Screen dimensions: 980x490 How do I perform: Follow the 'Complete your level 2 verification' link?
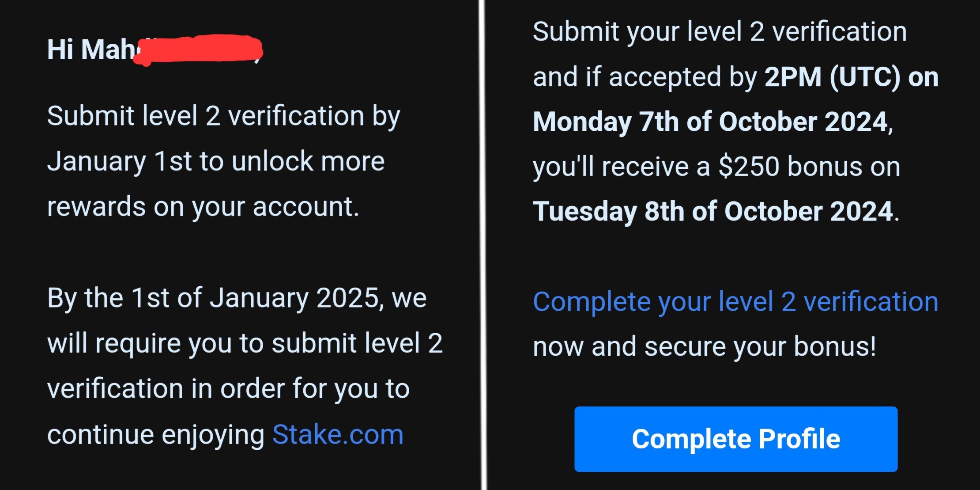click(x=735, y=302)
